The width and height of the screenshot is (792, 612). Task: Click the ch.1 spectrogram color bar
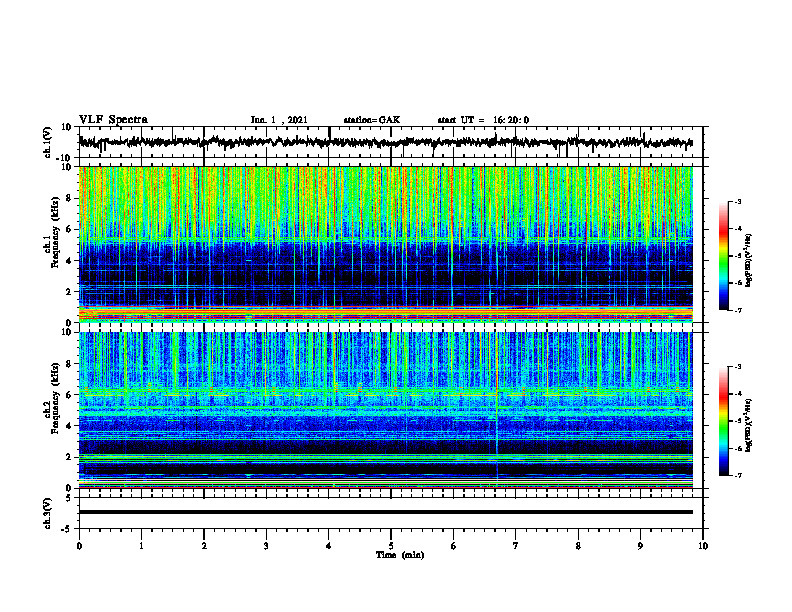[x=723, y=256]
